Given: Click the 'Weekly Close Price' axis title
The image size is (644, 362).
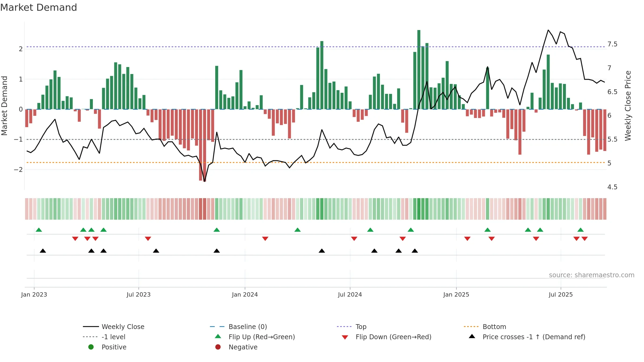Looking at the screenshot, I should pyautogui.click(x=628, y=106).
